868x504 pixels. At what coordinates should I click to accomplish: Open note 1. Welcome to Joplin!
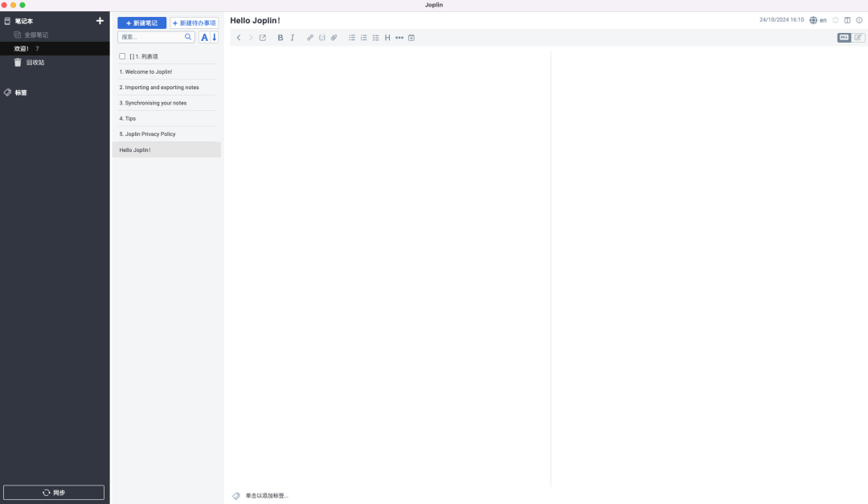pyautogui.click(x=166, y=72)
